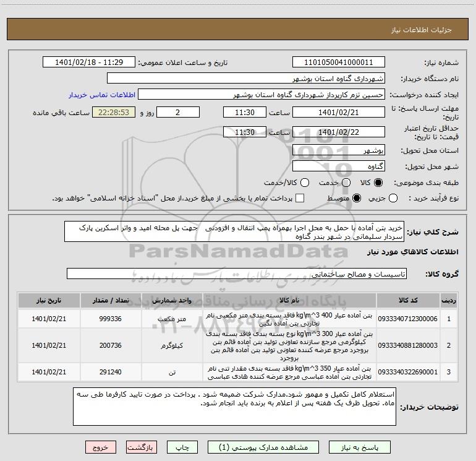Click the public announcement date field 1401/02/18 - 11:29
This screenshot has height=461, width=476.
(89, 62)
